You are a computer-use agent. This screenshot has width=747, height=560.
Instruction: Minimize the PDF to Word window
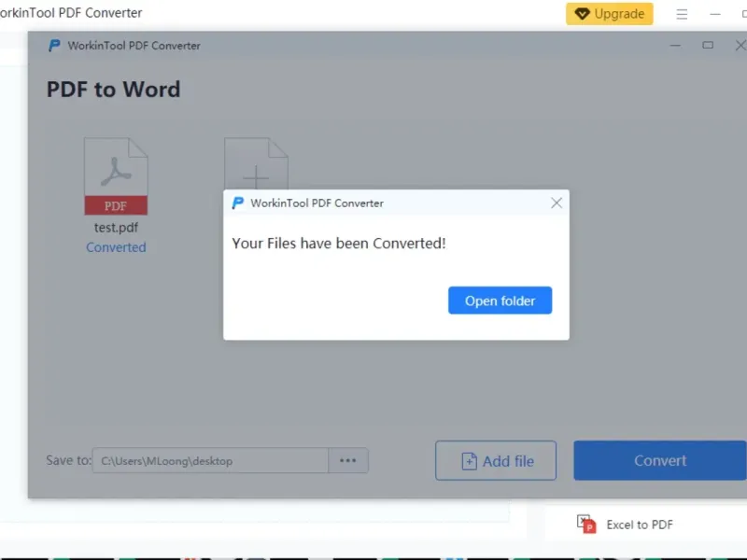tap(675, 45)
